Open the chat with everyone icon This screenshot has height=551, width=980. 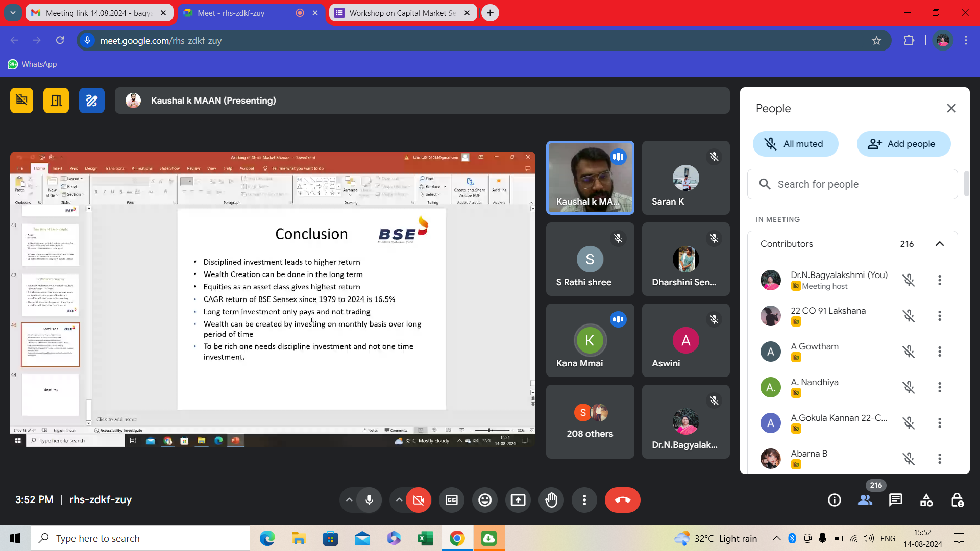pyautogui.click(x=896, y=500)
